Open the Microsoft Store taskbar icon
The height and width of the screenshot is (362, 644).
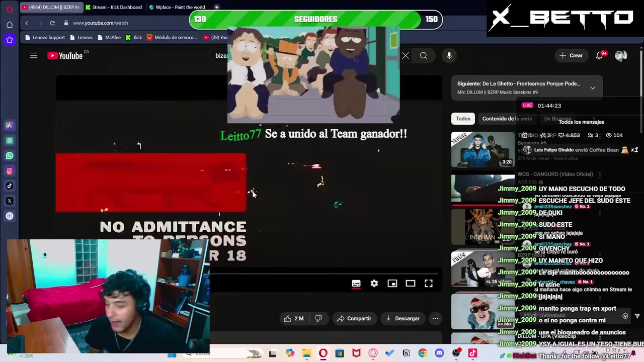pyautogui.click(x=340, y=353)
